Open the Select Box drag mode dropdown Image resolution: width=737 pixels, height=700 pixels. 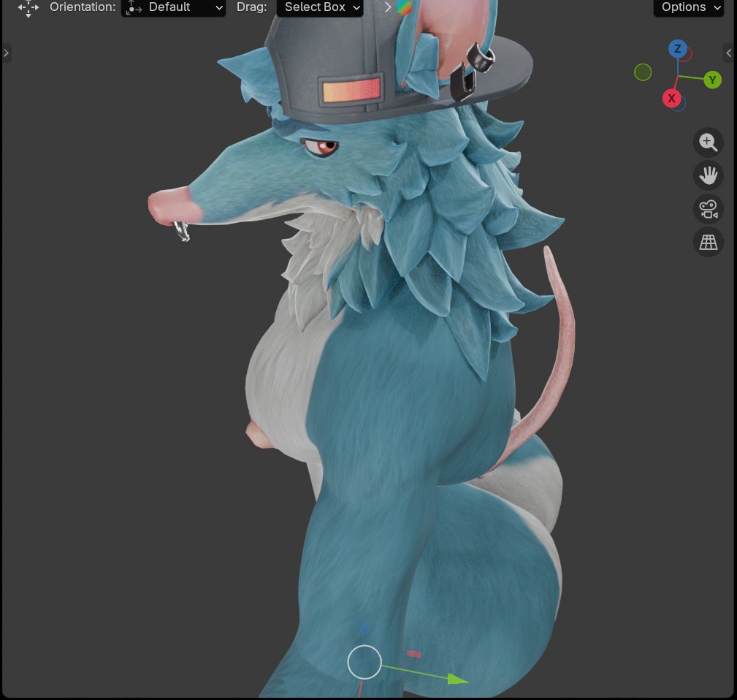pos(319,7)
